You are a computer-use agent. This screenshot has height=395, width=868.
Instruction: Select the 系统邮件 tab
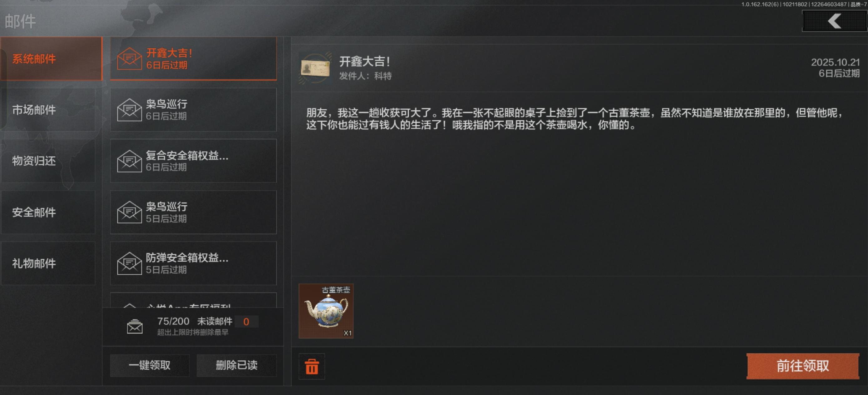pyautogui.click(x=51, y=59)
